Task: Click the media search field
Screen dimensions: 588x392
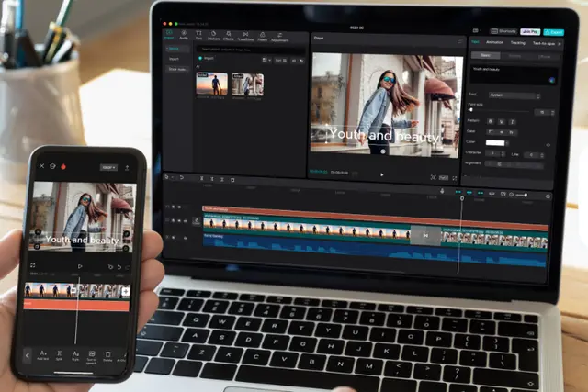Action: pos(251,50)
